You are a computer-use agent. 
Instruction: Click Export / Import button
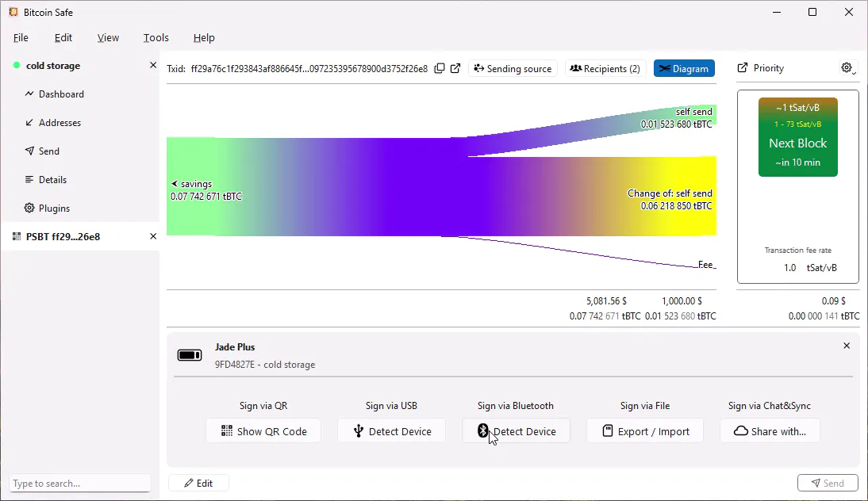tap(645, 431)
